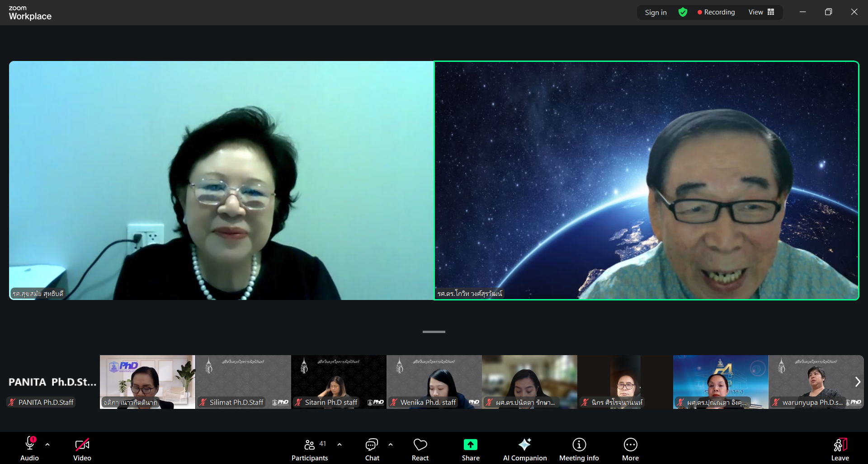This screenshot has height=464, width=868.
Task: Expand the arrow beside Chat
Action: [391, 445]
